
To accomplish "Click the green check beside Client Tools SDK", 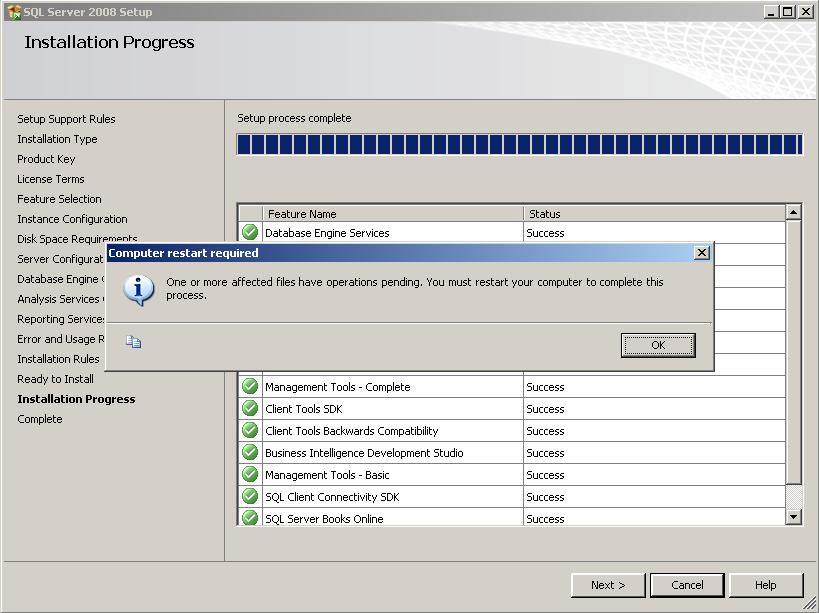I will 250,408.
